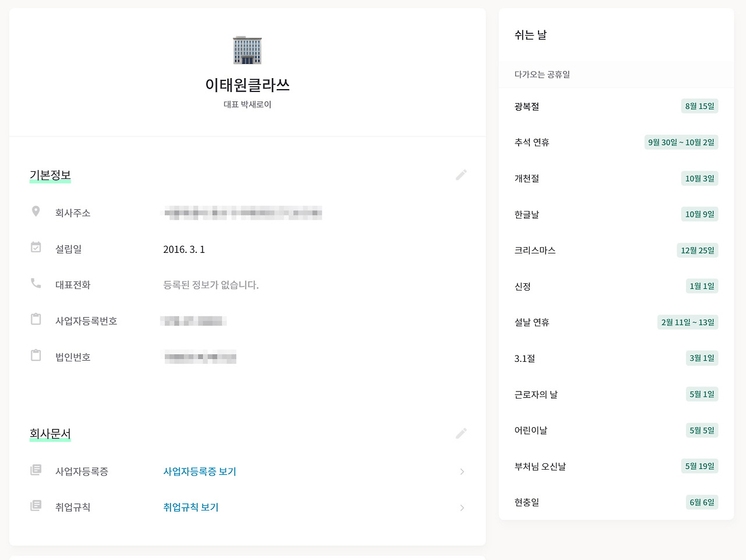
Task: Click the company name 이태원클라쓰
Action: pos(247,85)
